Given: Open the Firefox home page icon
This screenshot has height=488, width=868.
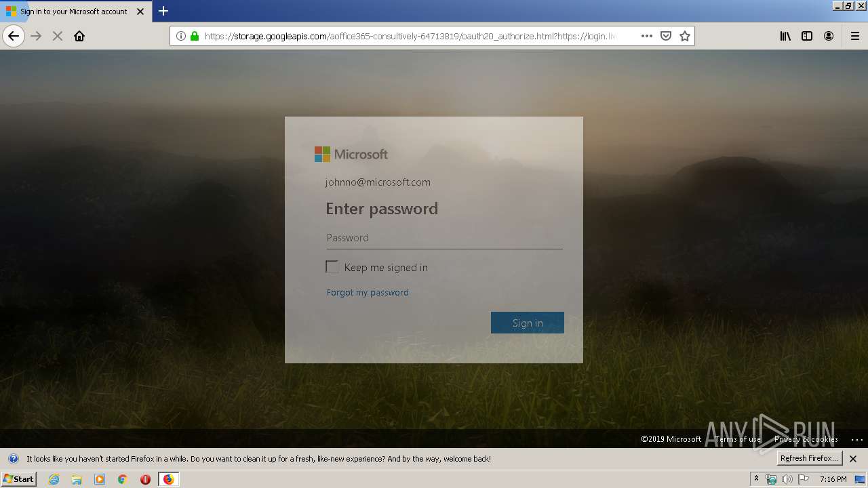Looking at the screenshot, I should pyautogui.click(x=79, y=36).
